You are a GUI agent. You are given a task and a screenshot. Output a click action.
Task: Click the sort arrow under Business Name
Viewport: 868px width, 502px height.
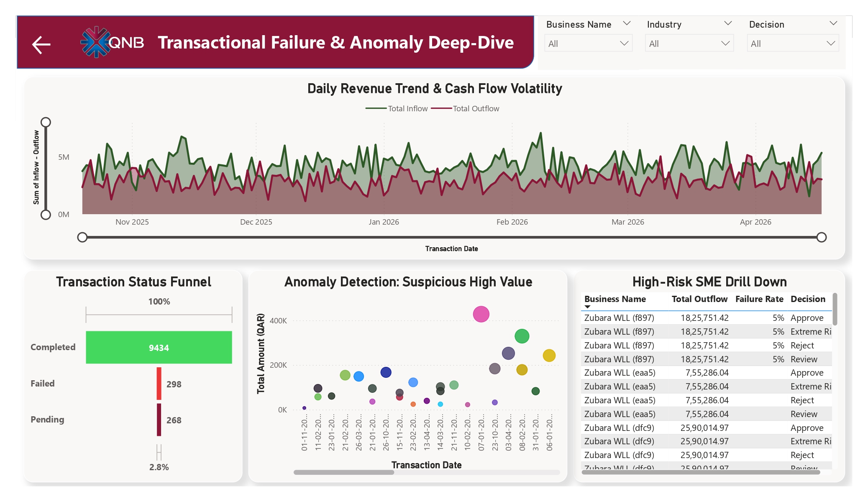point(587,307)
